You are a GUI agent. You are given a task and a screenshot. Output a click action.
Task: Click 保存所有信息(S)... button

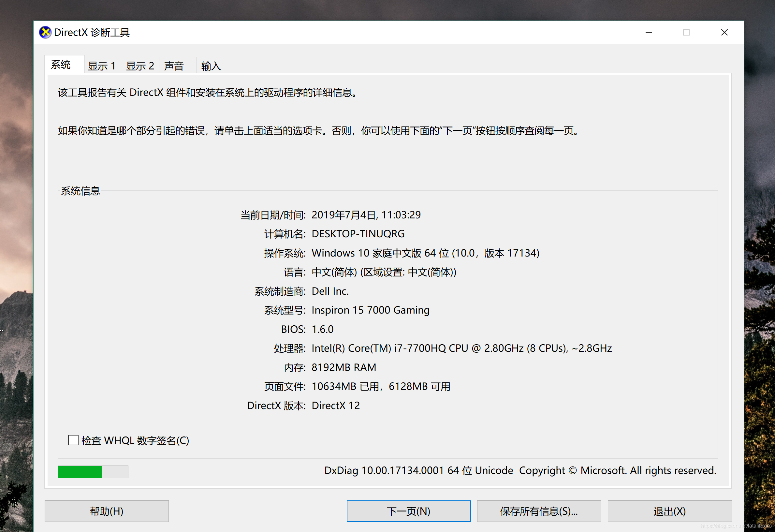(539, 511)
